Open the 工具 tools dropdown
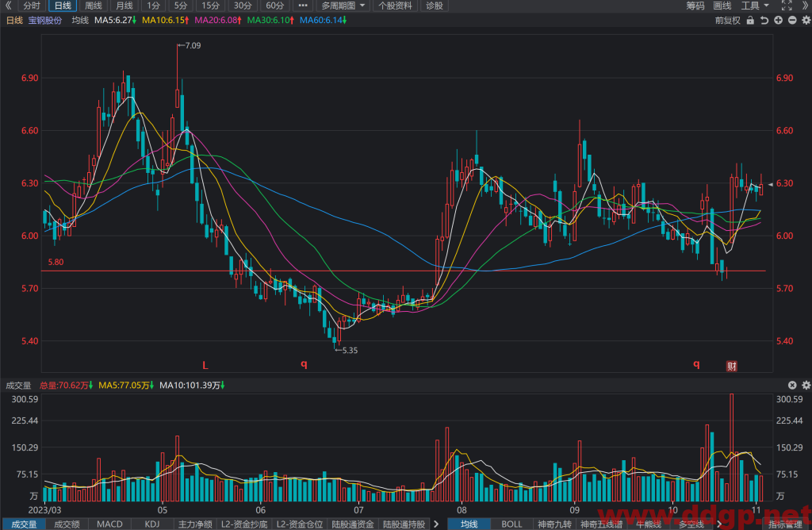The height and width of the screenshot is (530, 812). pyautogui.click(x=755, y=6)
